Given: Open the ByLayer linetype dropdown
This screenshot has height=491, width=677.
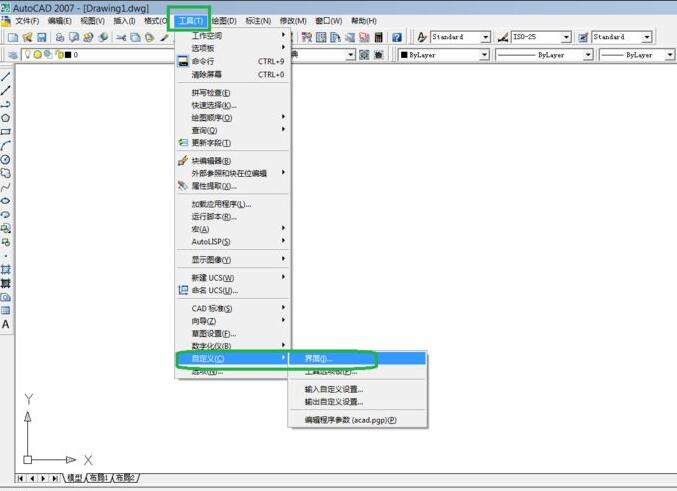Looking at the screenshot, I should click(588, 55).
